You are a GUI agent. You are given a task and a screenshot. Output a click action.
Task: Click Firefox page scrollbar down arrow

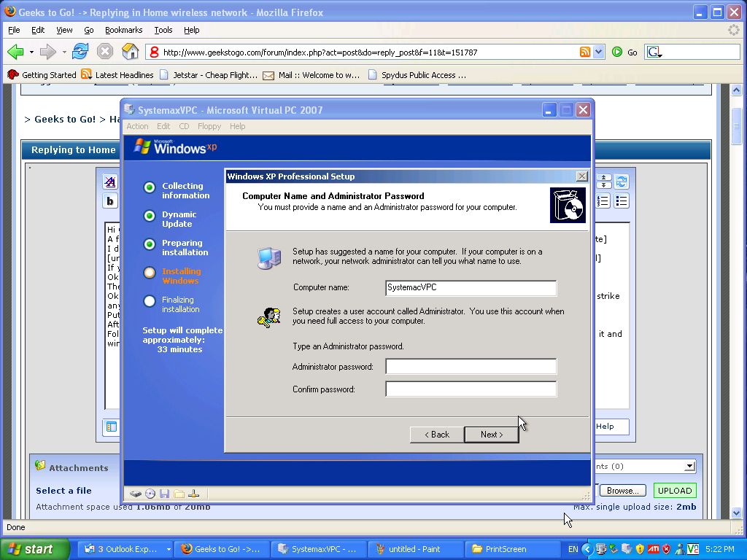737,513
